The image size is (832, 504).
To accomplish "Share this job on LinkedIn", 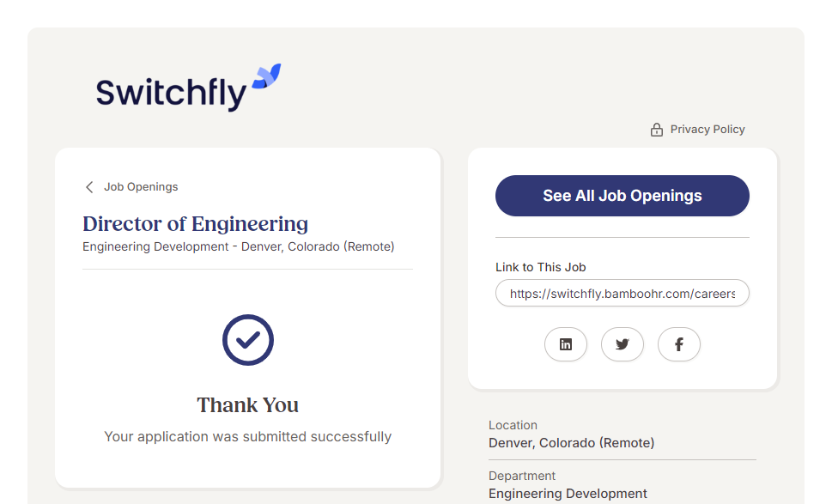I will click(566, 344).
